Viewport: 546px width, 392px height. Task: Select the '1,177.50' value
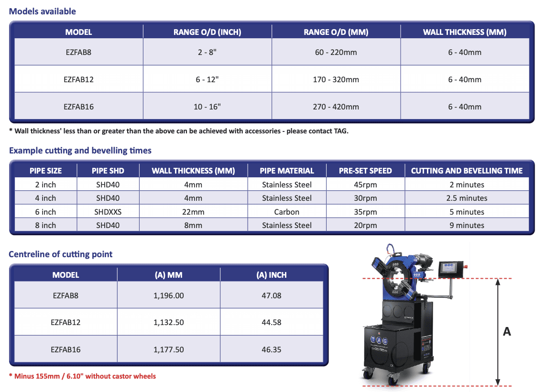tap(169, 349)
